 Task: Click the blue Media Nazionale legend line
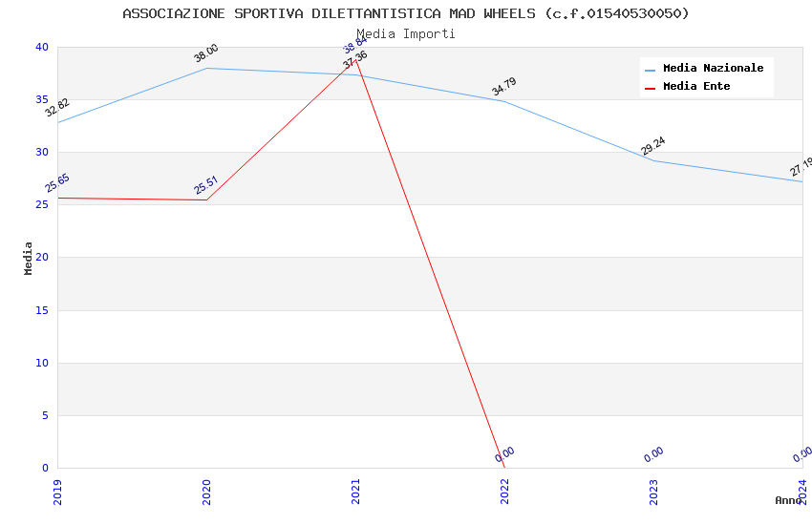click(x=651, y=70)
